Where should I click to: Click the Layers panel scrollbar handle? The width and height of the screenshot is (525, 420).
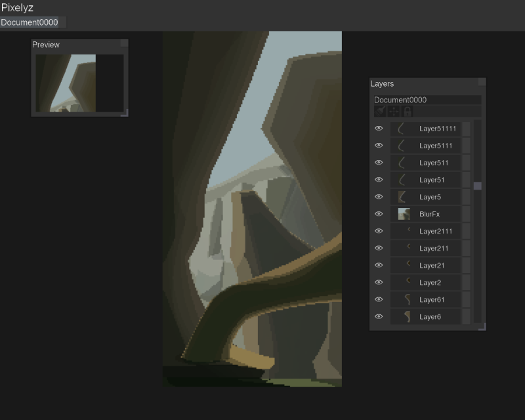(x=478, y=186)
